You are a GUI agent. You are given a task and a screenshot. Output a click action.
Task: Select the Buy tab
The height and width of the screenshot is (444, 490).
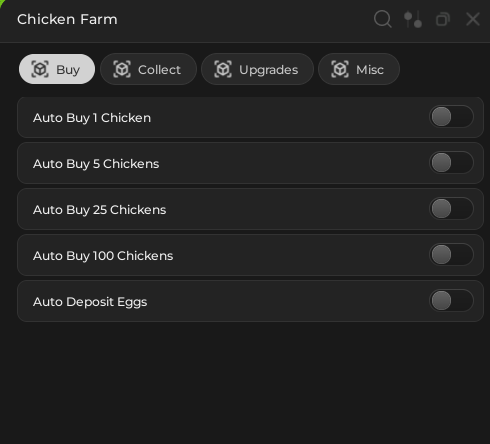pos(57,69)
